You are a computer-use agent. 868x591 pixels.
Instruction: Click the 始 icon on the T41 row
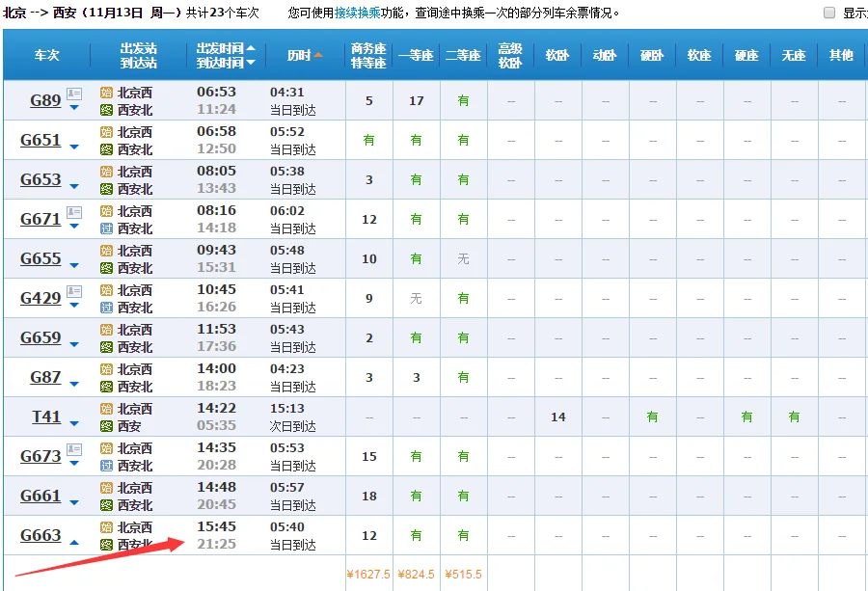point(105,407)
